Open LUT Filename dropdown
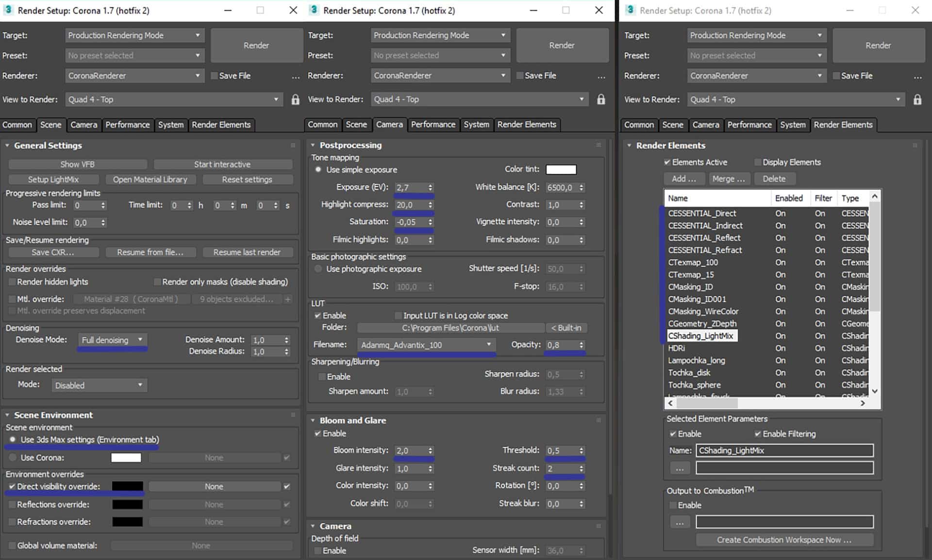The image size is (932, 560). (427, 345)
